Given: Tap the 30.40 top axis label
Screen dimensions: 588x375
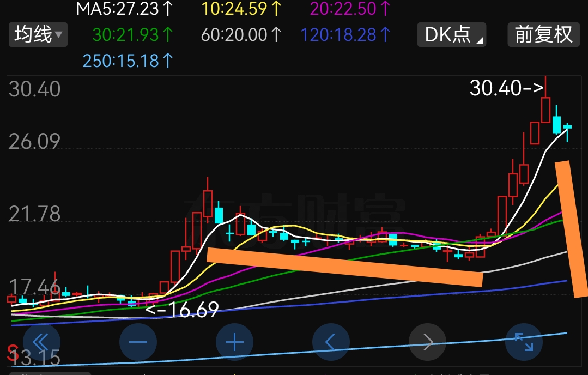Looking at the screenshot, I should pyautogui.click(x=34, y=89).
